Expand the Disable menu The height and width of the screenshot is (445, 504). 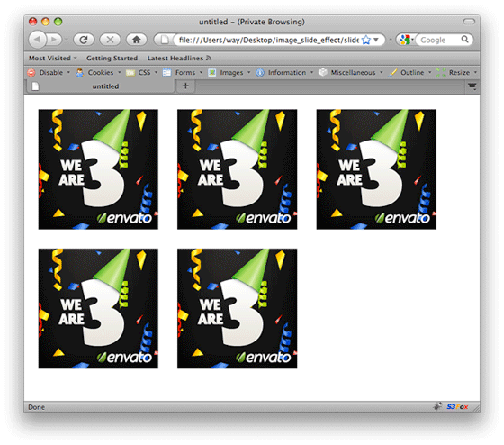(68, 73)
